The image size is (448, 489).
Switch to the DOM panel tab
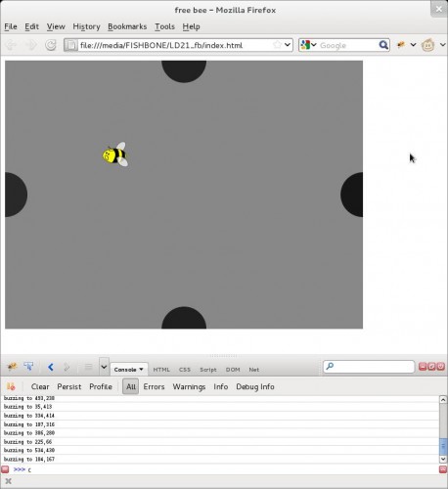pos(233,370)
